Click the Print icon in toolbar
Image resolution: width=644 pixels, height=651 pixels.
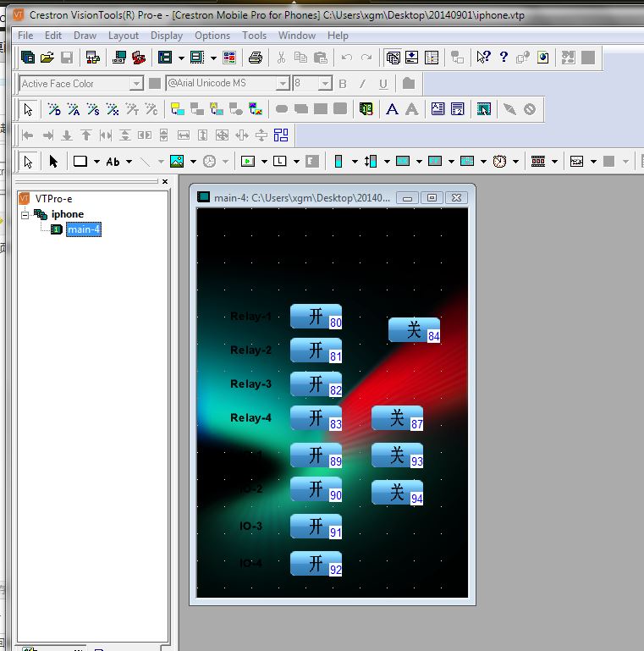click(x=255, y=58)
